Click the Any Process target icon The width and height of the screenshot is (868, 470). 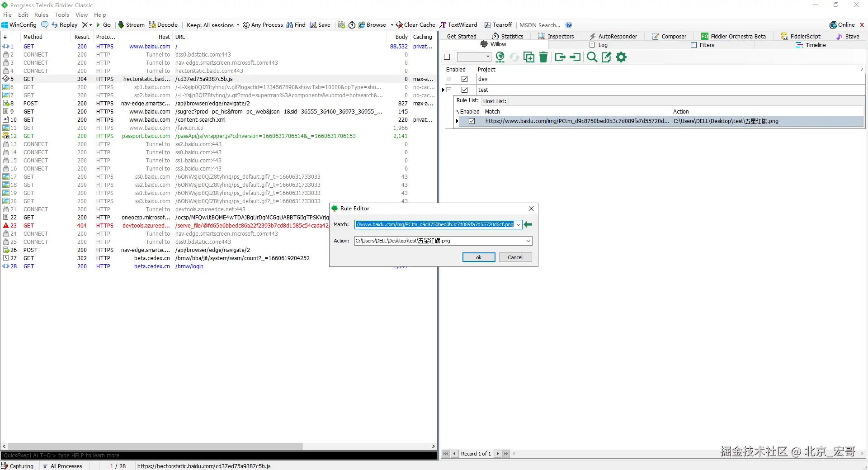pyautogui.click(x=246, y=25)
